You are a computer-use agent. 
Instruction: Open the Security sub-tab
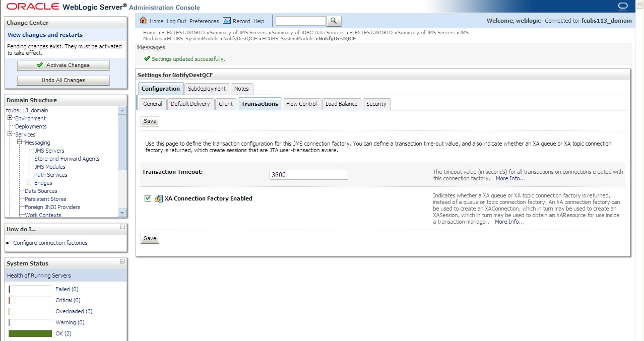pos(376,104)
